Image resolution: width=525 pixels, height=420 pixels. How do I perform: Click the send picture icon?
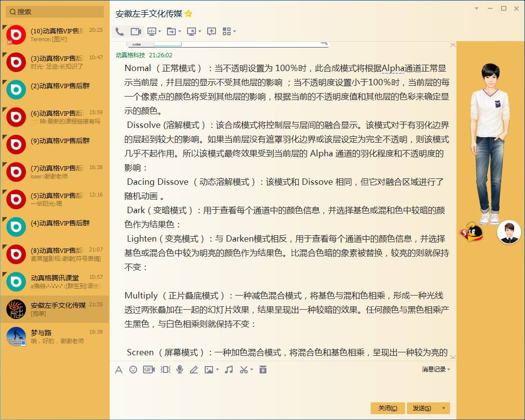point(209,370)
